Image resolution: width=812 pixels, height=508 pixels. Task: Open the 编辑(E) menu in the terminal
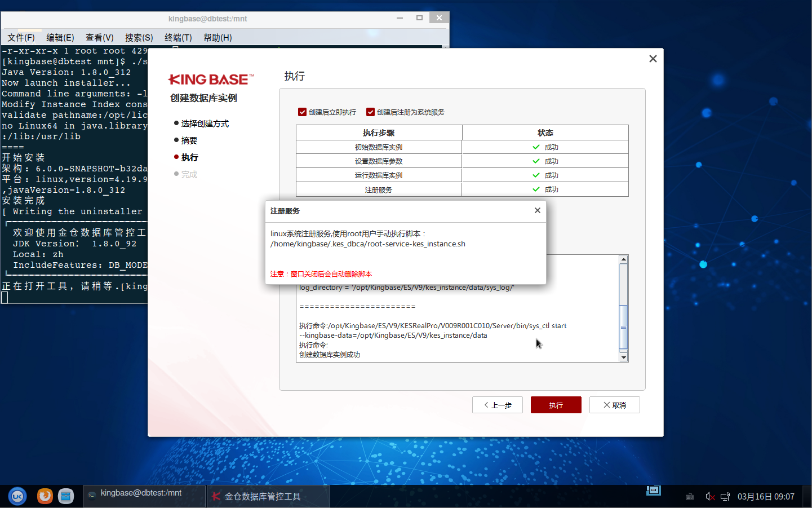point(60,37)
